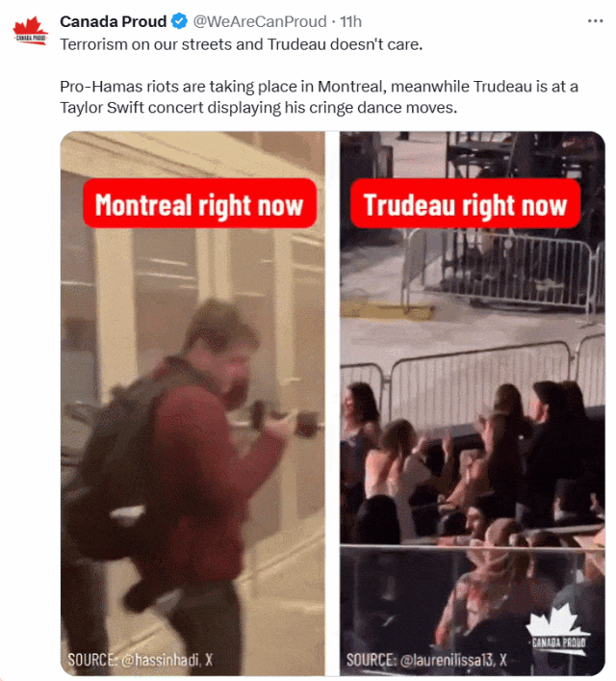The width and height of the screenshot is (616, 681).
Task: Click the blue verified badge
Action: 179,21
